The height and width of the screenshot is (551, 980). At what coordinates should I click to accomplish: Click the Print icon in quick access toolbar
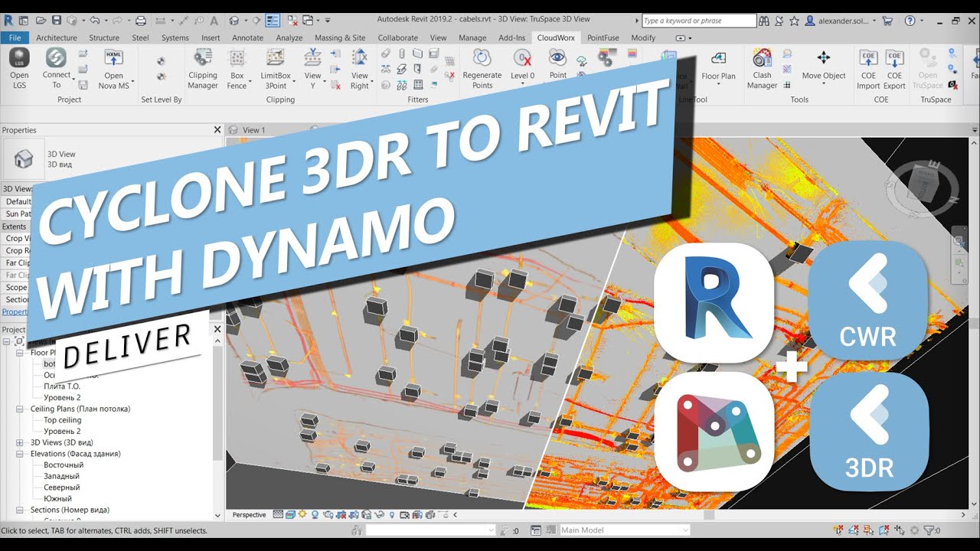(x=140, y=20)
